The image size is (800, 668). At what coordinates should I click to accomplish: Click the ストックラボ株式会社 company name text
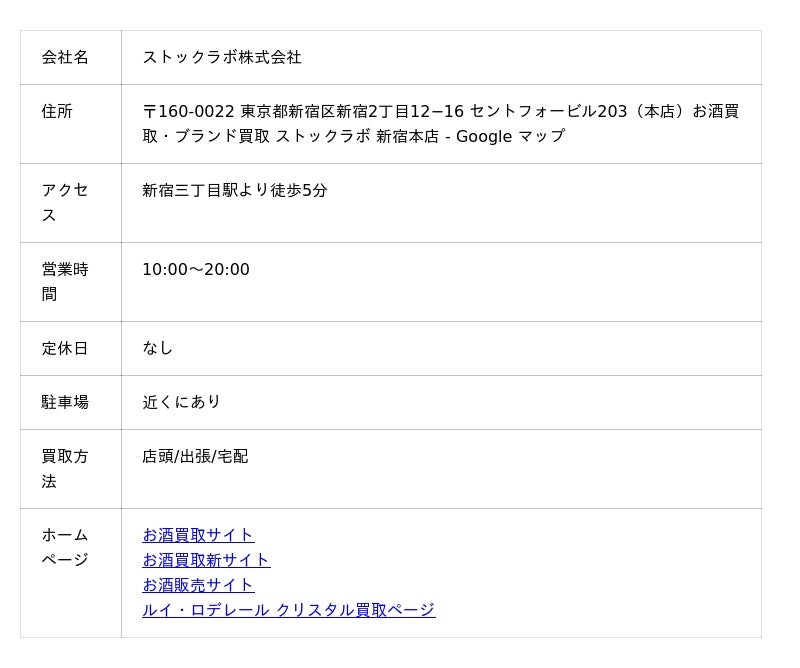point(222,58)
